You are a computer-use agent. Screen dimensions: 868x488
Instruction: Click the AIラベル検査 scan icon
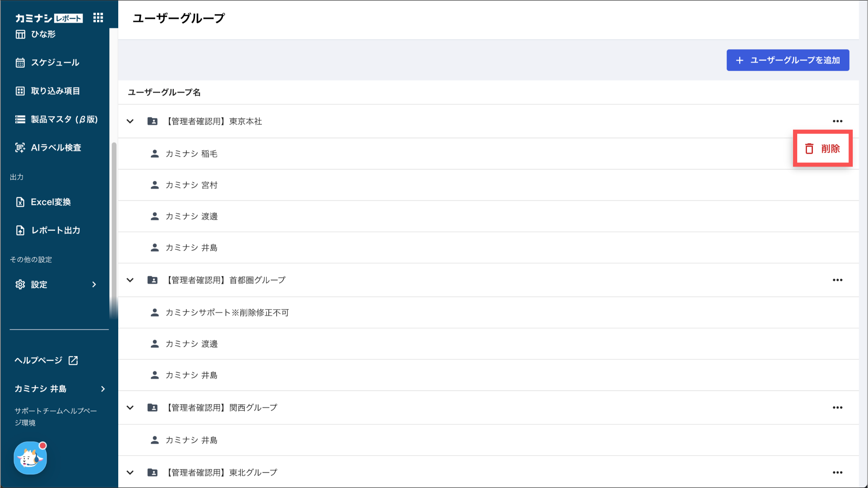[20, 148]
